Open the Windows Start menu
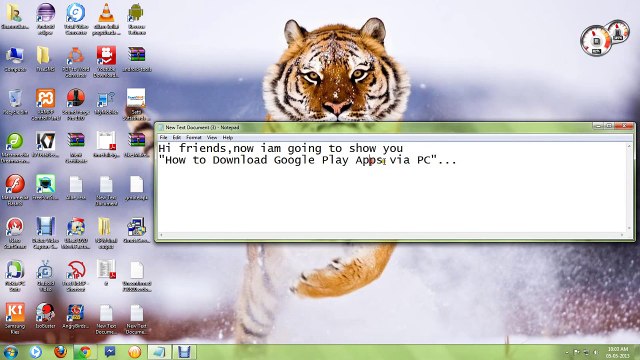Image resolution: width=640 pixels, height=360 pixels. click(11, 352)
